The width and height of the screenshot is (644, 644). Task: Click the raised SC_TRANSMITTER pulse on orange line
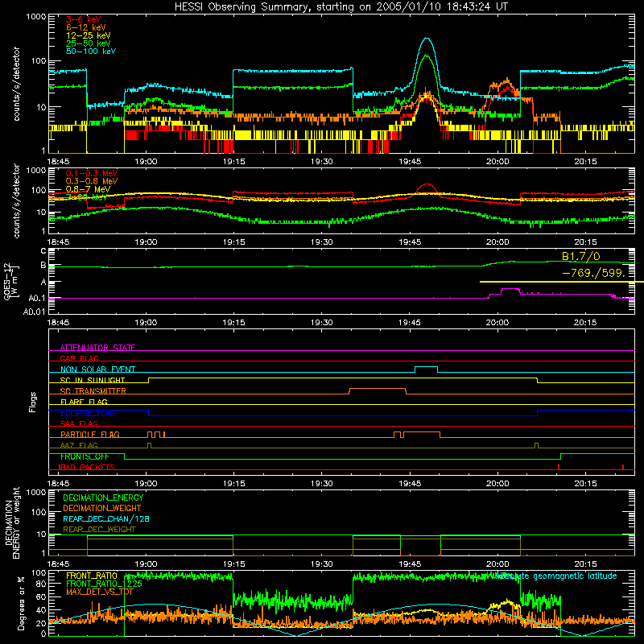pos(378,389)
